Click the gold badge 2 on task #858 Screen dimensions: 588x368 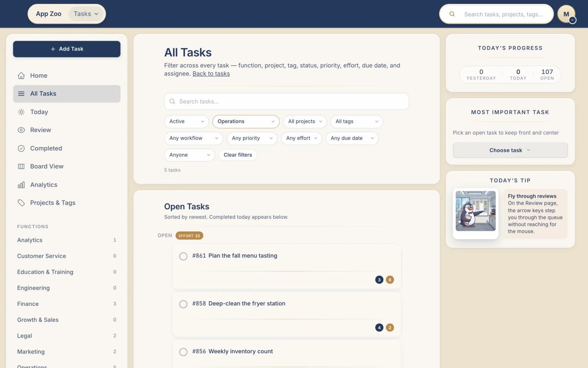(390, 328)
